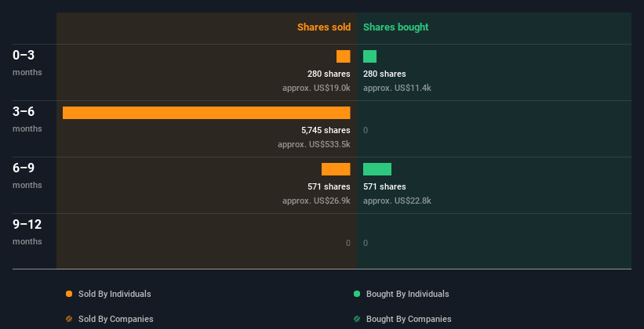Click the 5,745 shares value

[326, 131]
